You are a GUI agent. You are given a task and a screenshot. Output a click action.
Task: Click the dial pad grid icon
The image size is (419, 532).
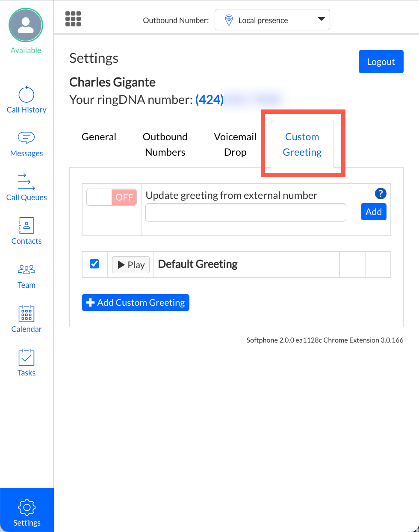click(73, 19)
